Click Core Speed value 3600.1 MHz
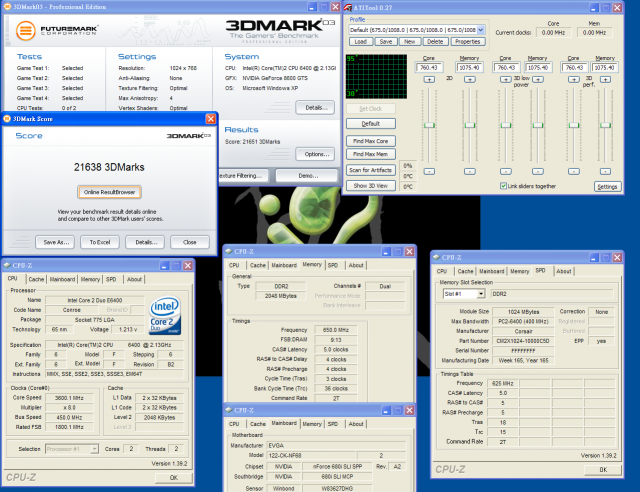The width and height of the screenshot is (640, 492). point(69,398)
